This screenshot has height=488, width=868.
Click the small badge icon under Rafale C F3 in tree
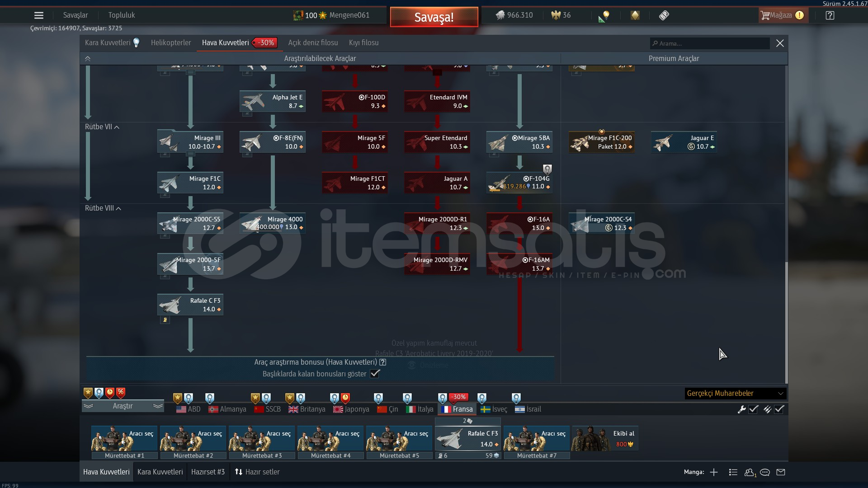point(165,320)
